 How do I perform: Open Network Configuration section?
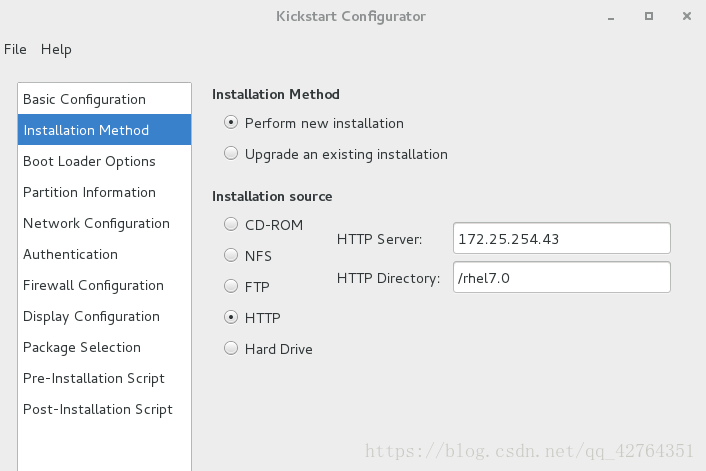pos(104,223)
